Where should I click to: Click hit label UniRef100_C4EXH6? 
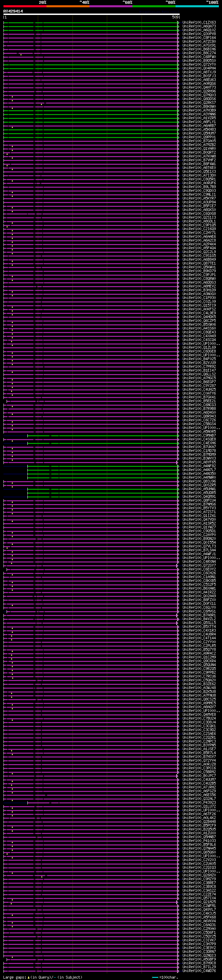click(x=199, y=443)
